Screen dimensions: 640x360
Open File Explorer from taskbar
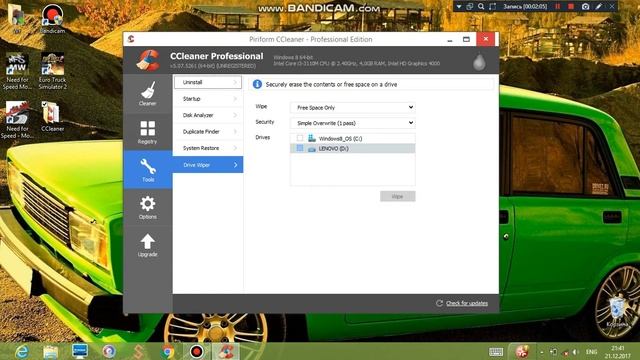pyautogui.click(x=51, y=351)
